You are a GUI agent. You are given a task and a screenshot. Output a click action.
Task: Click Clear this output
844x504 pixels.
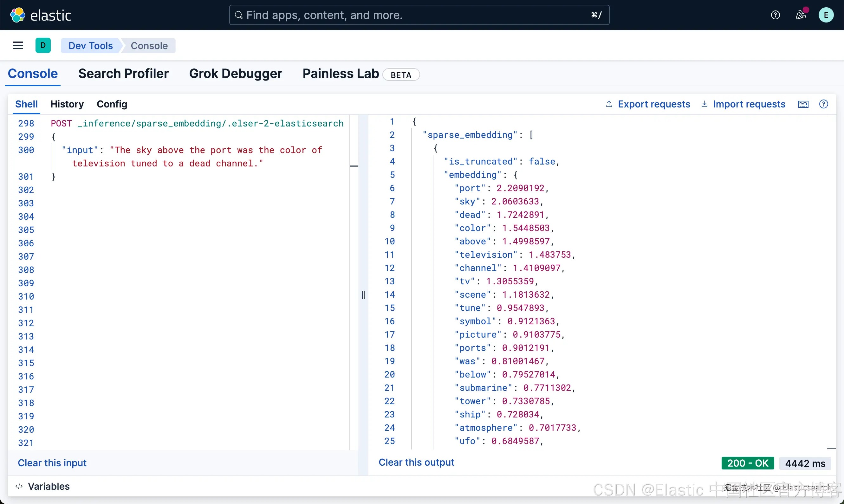coord(416,462)
